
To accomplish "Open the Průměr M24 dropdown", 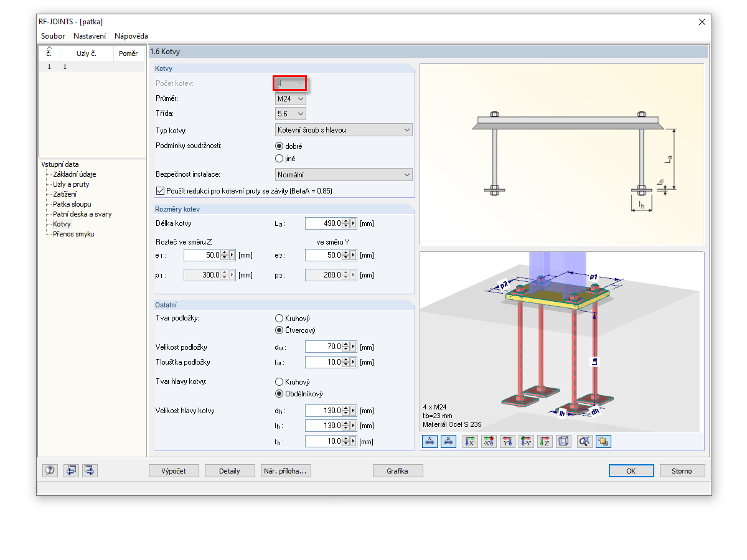I will click(x=291, y=98).
